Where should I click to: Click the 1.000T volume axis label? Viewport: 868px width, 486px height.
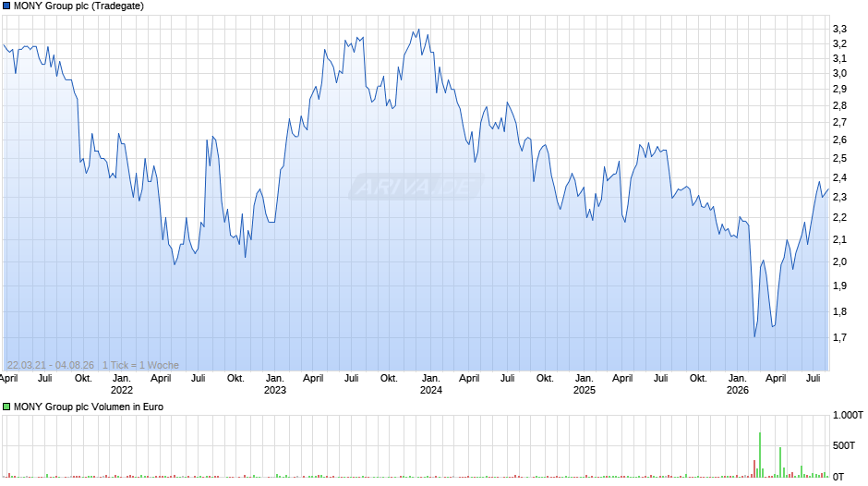848,415
